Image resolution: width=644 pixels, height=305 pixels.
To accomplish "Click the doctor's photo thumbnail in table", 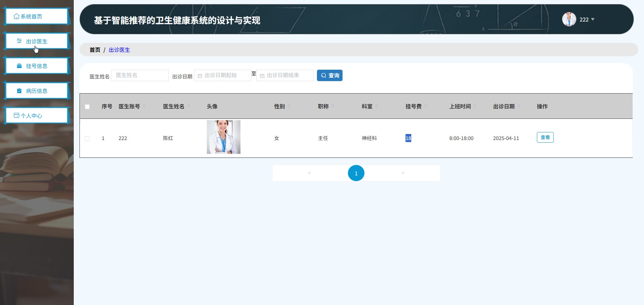I will click(x=223, y=137).
